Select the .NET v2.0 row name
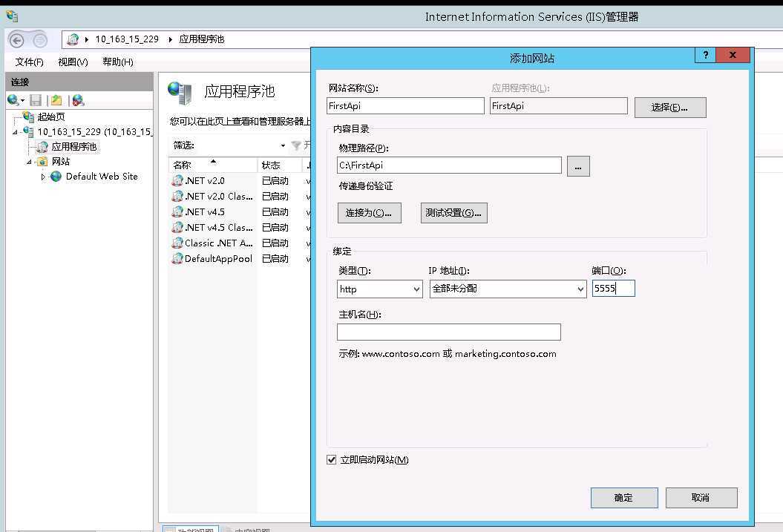The image size is (783, 532). (205, 180)
